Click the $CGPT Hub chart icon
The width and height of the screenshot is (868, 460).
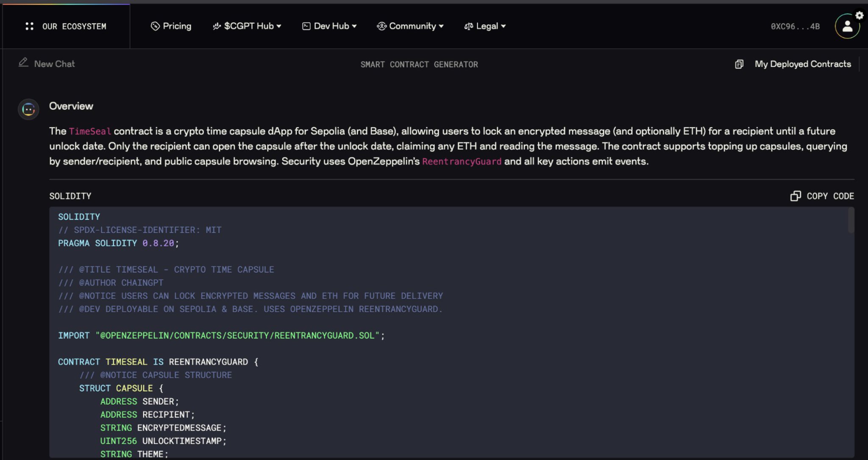pyautogui.click(x=217, y=26)
